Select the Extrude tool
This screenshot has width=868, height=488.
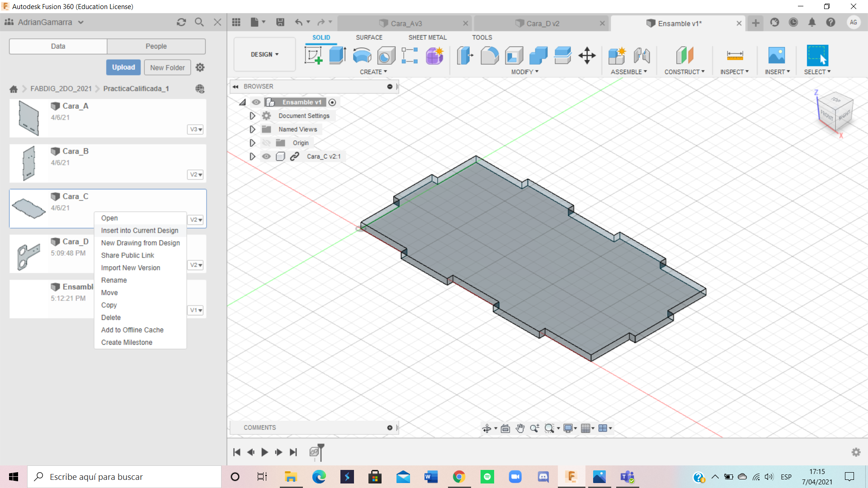(x=337, y=56)
